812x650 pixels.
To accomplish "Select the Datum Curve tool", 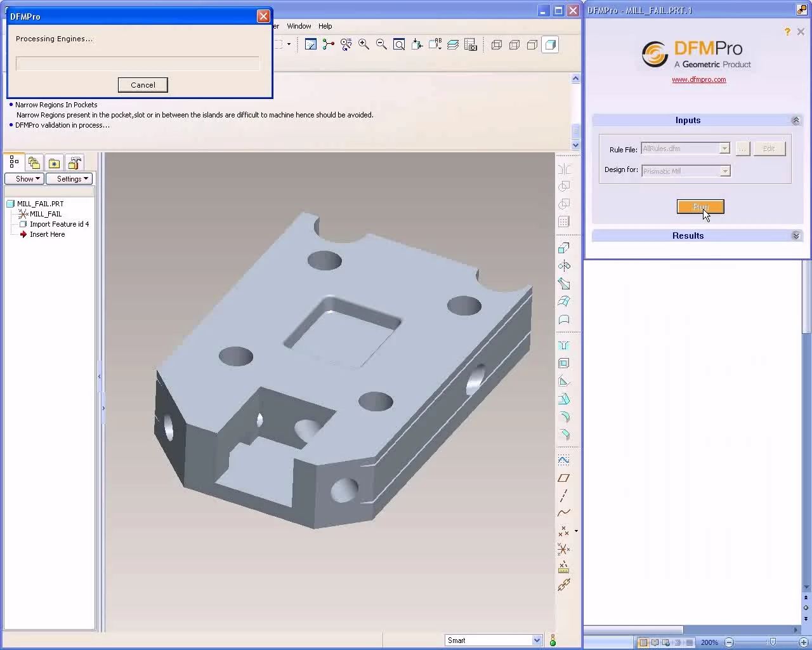I will (x=564, y=513).
